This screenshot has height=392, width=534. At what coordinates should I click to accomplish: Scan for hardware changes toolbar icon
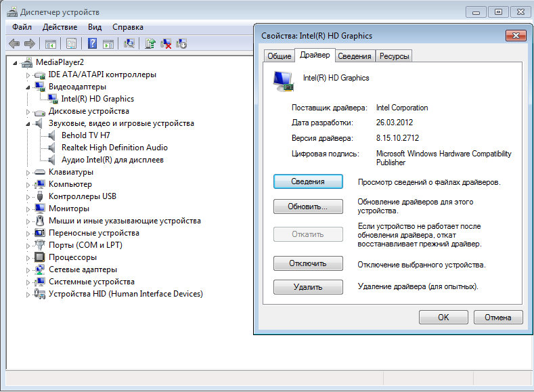(129, 43)
